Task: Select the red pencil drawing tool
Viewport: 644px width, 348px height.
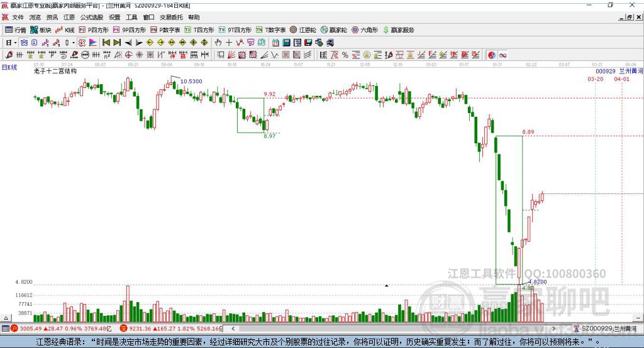Action: (x=9, y=55)
